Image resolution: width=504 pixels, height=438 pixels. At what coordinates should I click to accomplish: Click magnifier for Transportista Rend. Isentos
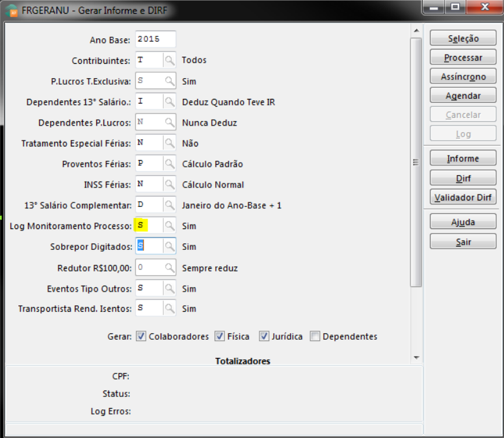click(x=169, y=308)
